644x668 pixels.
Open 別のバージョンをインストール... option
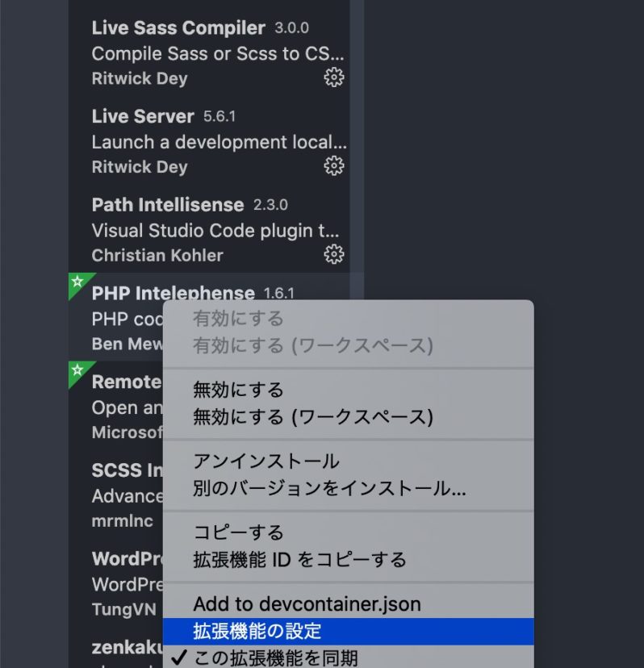329,488
